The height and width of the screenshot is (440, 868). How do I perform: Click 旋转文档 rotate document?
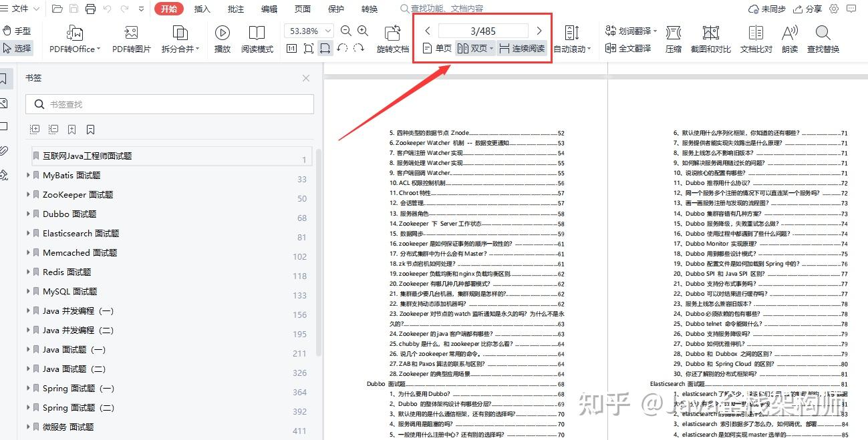click(393, 39)
